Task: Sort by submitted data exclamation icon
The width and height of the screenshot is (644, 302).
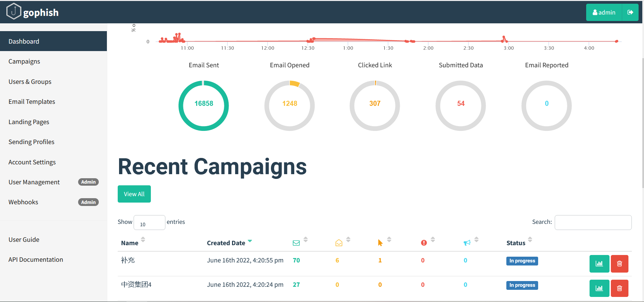Action: (x=424, y=243)
